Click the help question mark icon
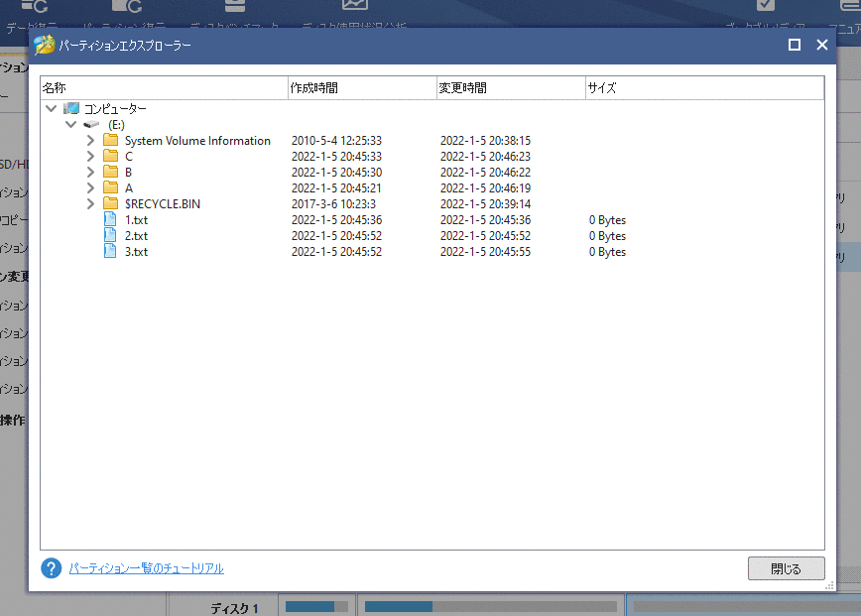This screenshot has height=616, width=861. pyautogui.click(x=52, y=568)
